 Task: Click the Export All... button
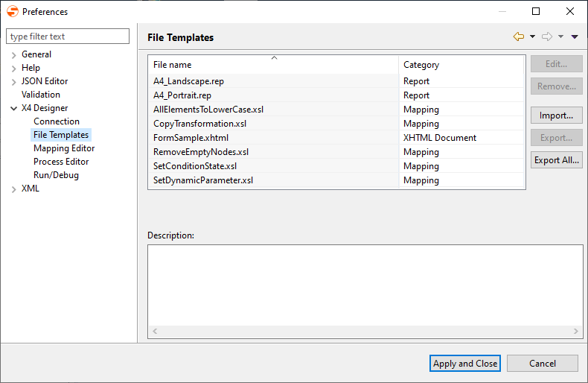pos(556,160)
